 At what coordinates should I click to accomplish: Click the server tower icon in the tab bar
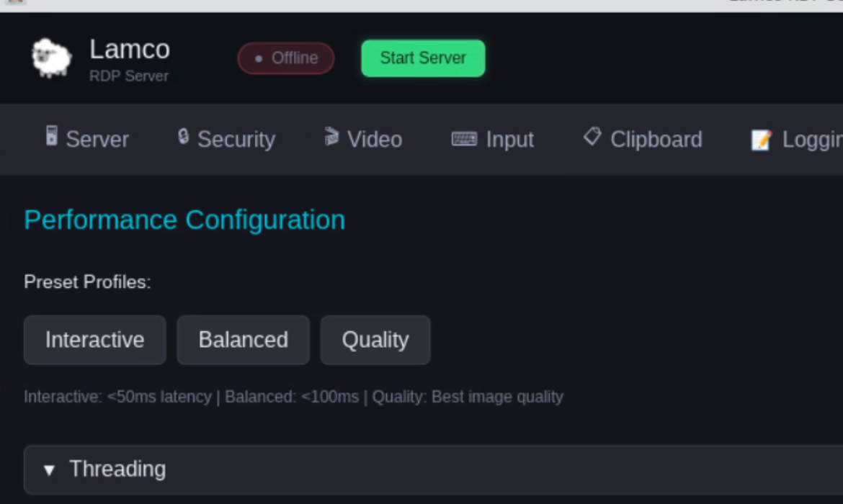[x=52, y=135]
